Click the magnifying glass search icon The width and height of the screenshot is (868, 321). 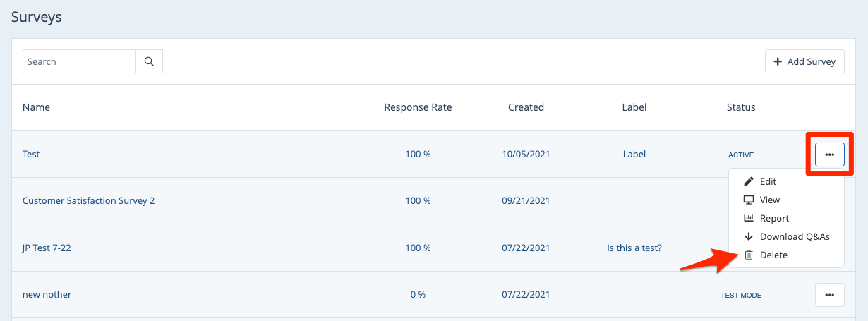tap(149, 61)
